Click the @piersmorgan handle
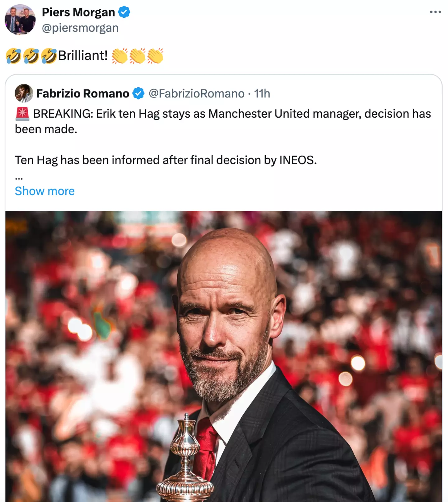Viewport: 448px width, 502px height. (x=80, y=28)
